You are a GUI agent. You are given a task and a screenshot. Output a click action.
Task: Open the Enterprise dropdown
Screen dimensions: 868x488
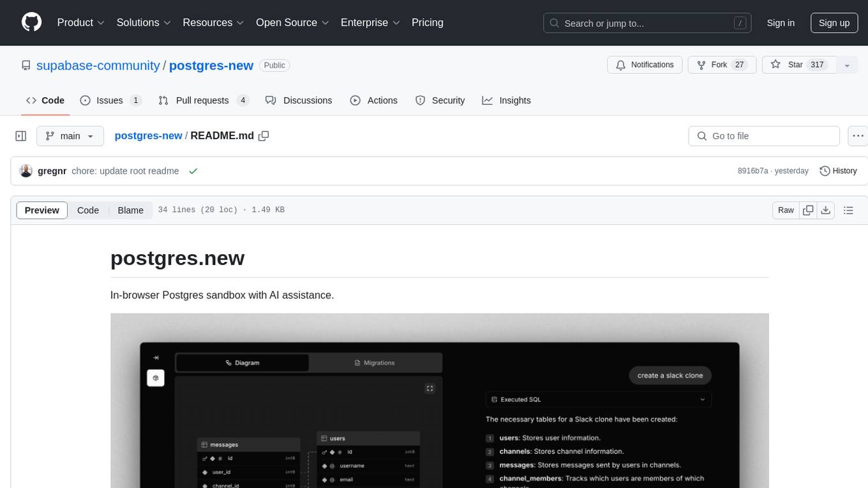pos(371,22)
